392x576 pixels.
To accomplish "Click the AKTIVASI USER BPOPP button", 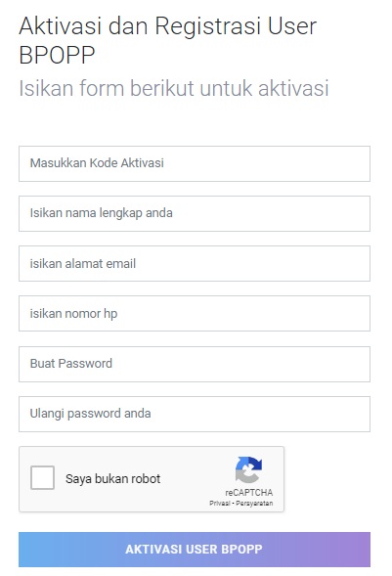I will pos(195,550).
